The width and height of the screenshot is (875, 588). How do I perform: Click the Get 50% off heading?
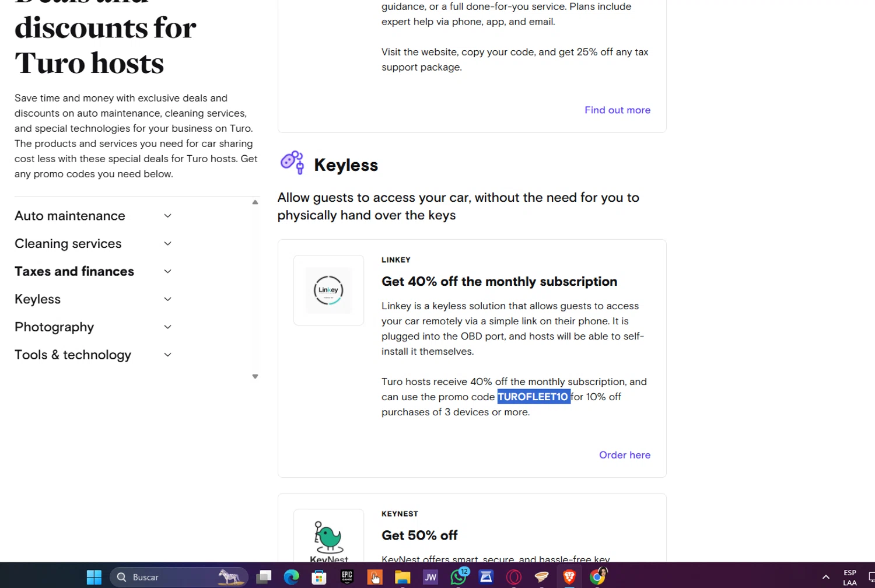pyautogui.click(x=419, y=535)
